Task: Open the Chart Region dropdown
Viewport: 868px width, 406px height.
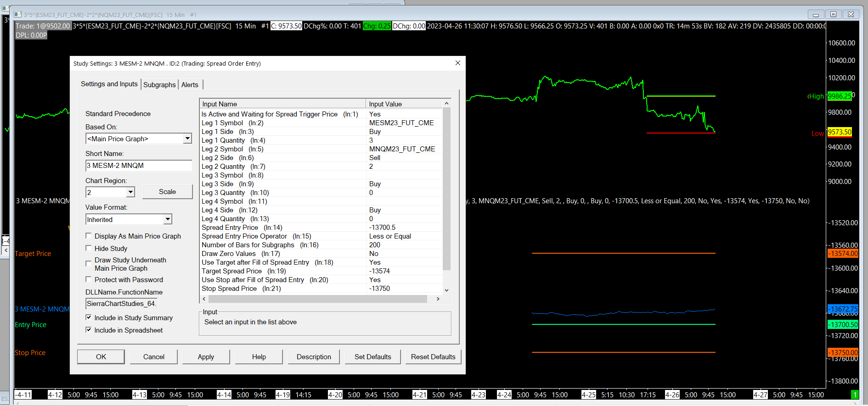Action: [x=130, y=192]
